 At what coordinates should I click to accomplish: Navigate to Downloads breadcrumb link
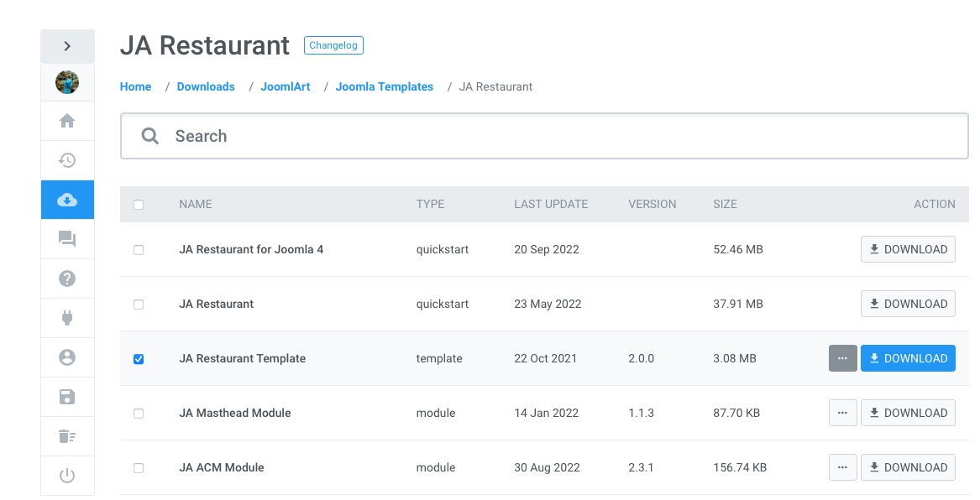coord(206,86)
